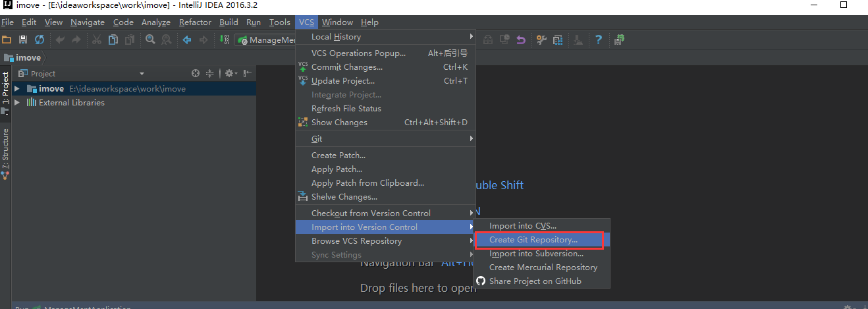This screenshot has height=309, width=868.
Task: Expand Checkout from Version Control submenu
Action: click(x=385, y=213)
